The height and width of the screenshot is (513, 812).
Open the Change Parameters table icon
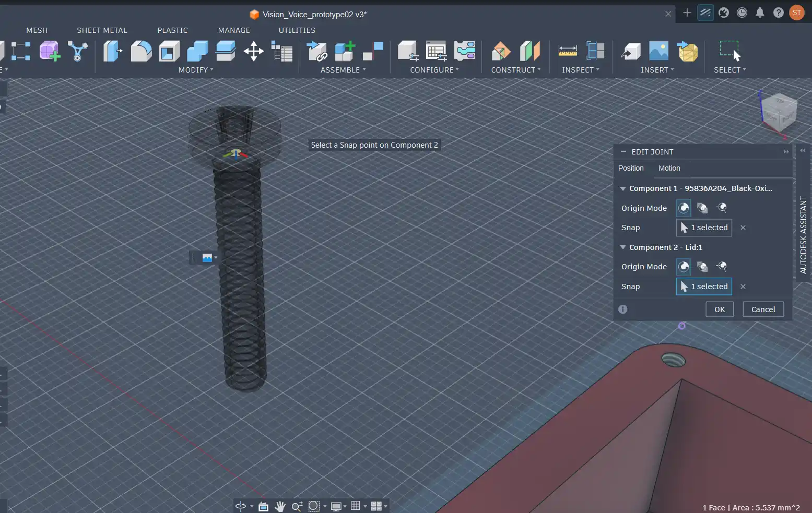click(x=282, y=51)
